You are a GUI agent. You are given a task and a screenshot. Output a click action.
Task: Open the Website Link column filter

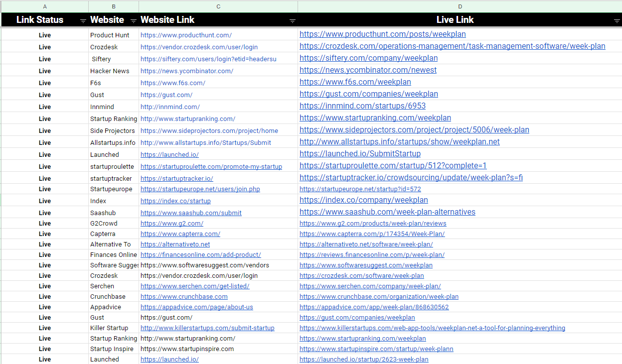[293, 20]
